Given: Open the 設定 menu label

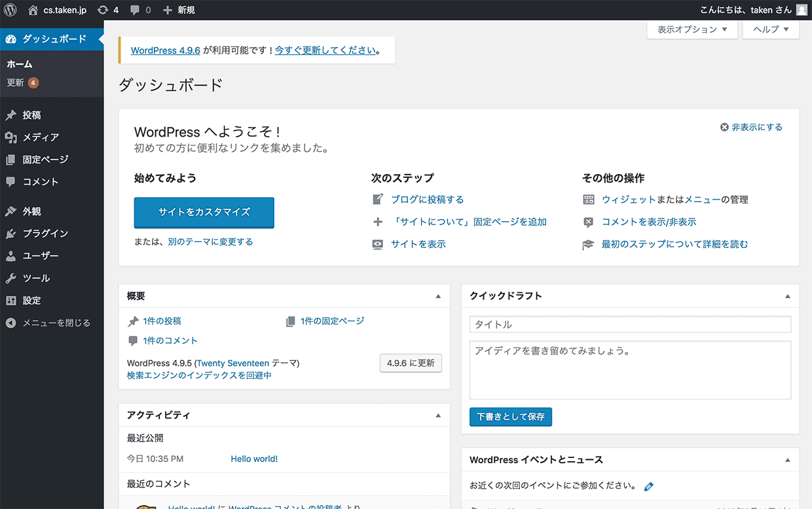Looking at the screenshot, I should 31,300.
